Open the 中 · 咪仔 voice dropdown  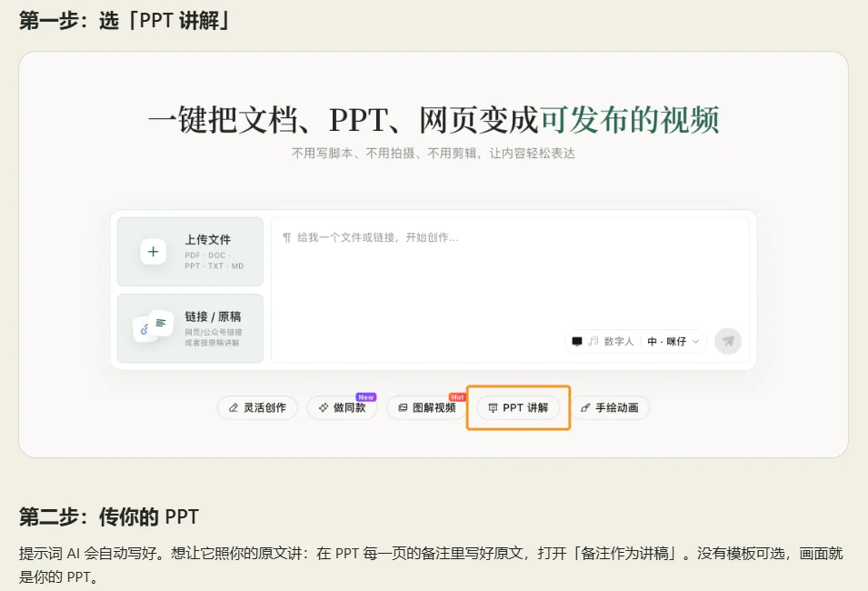673,341
